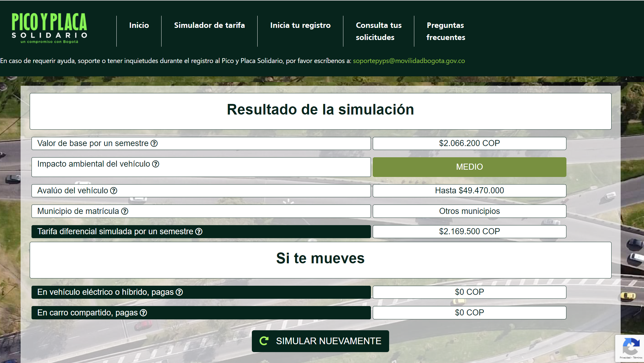Go to Inicio menu item
The height and width of the screenshot is (363, 644).
(139, 25)
